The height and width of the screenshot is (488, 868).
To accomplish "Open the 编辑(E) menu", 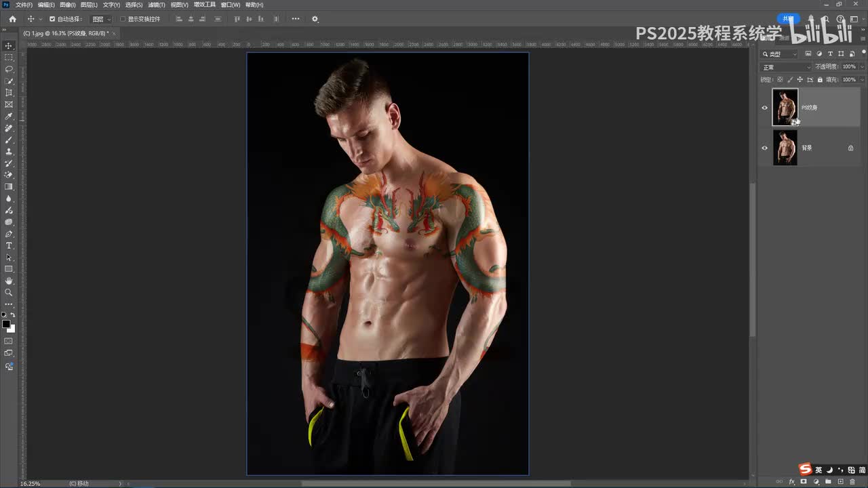I will click(46, 5).
